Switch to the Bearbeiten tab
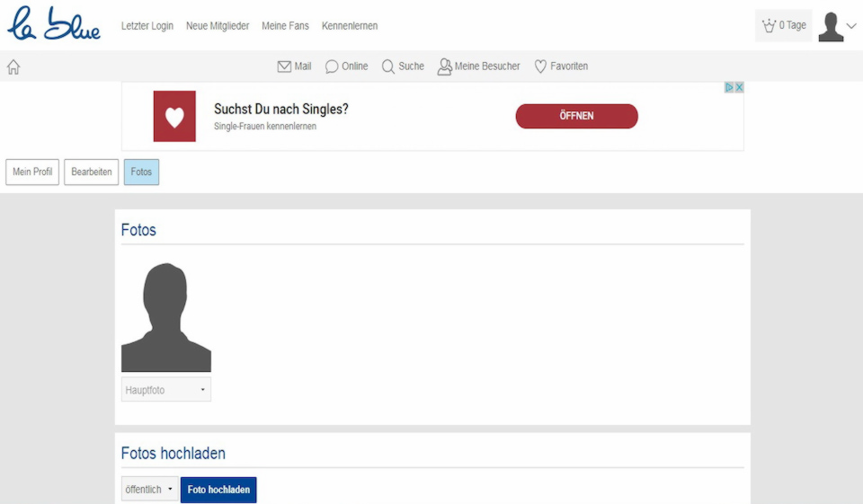Viewport: 863px width, 504px height. pyautogui.click(x=92, y=172)
